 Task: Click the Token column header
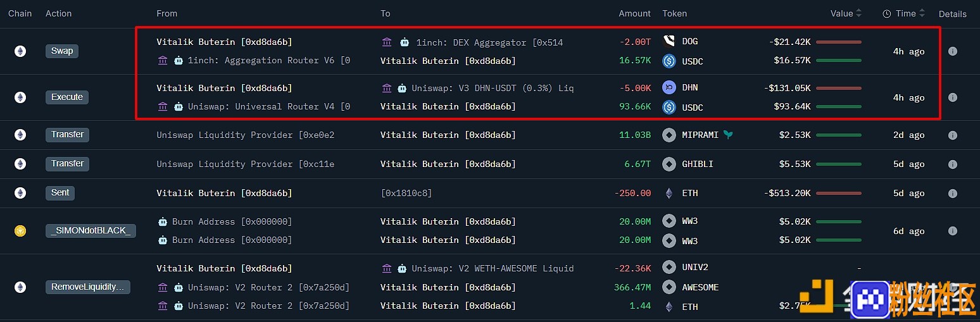point(674,13)
